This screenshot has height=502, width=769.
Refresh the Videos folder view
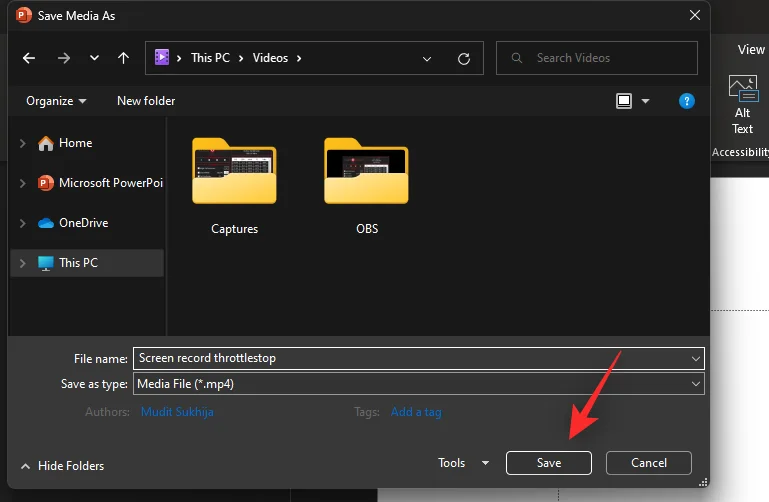pos(463,58)
